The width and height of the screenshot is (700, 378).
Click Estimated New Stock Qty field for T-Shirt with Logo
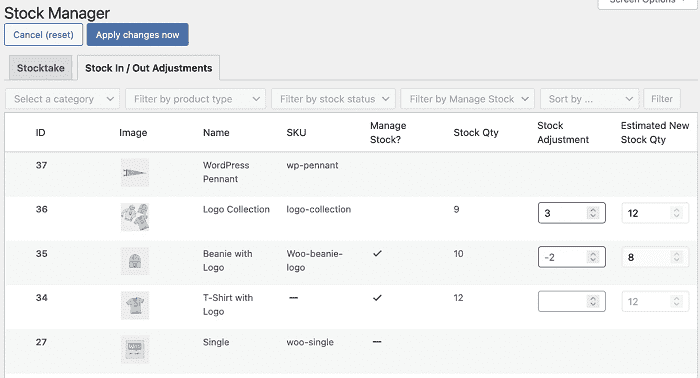point(655,301)
